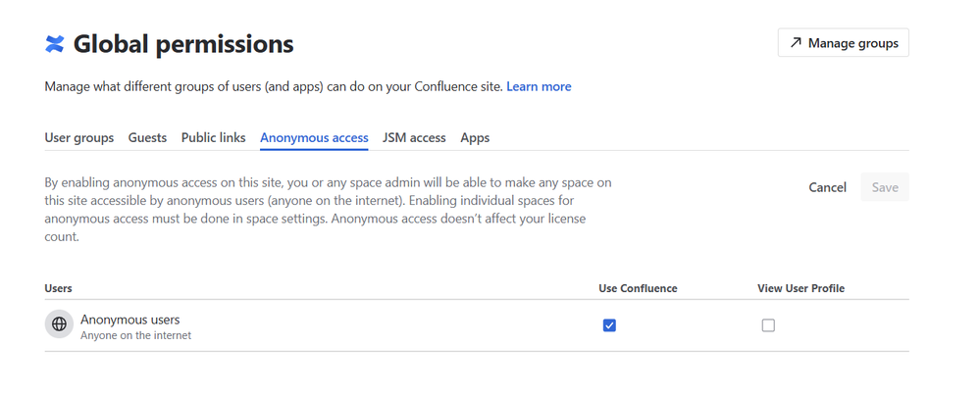Uncheck Use Confluence for Anonymous users
The image size is (980, 396).
tap(609, 325)
